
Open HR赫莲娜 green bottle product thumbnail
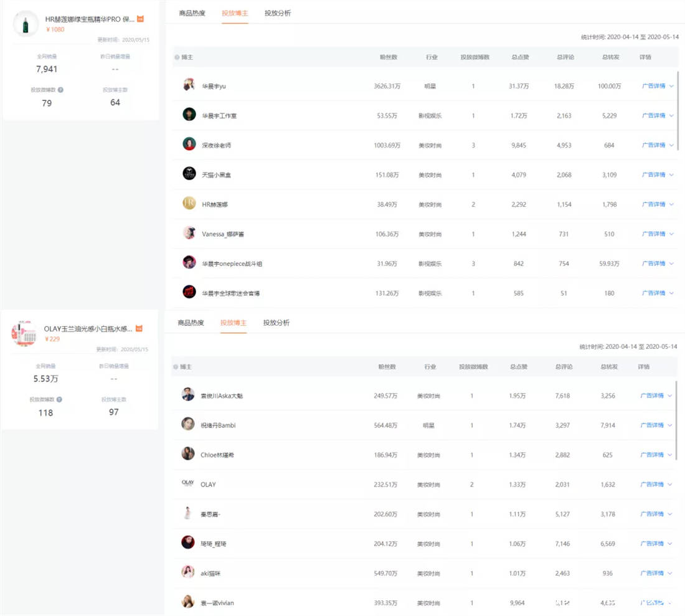click(x=26, y=24)
